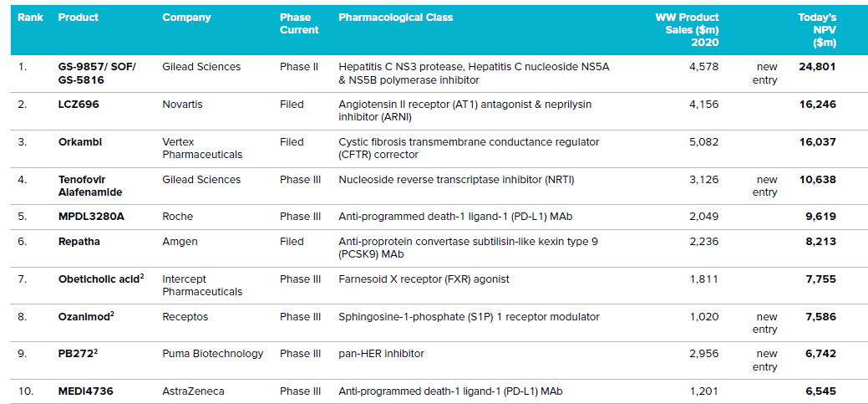Click the WW Product Sales 2020 header
The height and width of the screenshot is (404, 868).
click(687, 29)
